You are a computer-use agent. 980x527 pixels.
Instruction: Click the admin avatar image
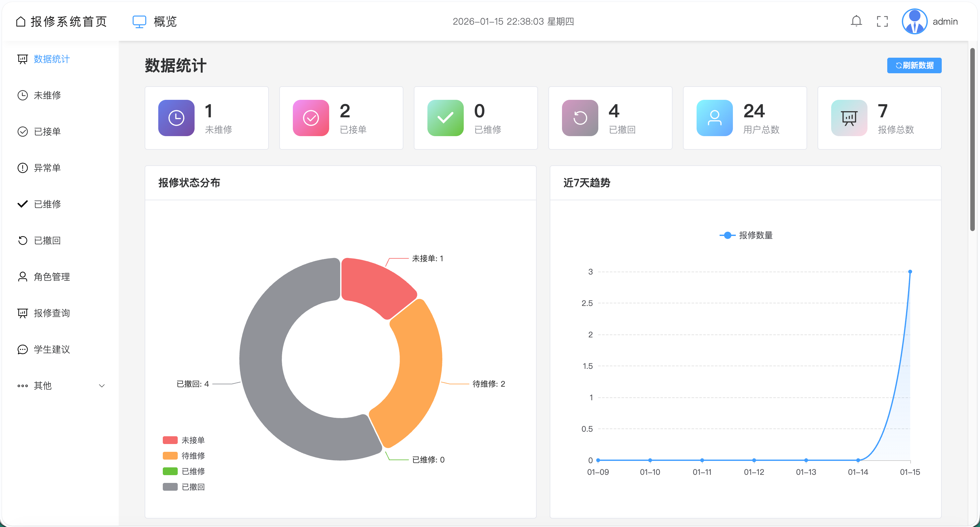[914, 21]
